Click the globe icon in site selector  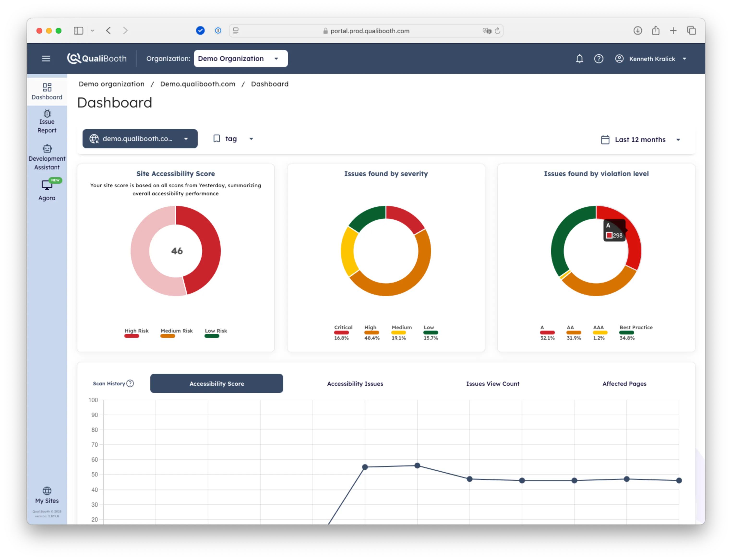pos(94,139)
